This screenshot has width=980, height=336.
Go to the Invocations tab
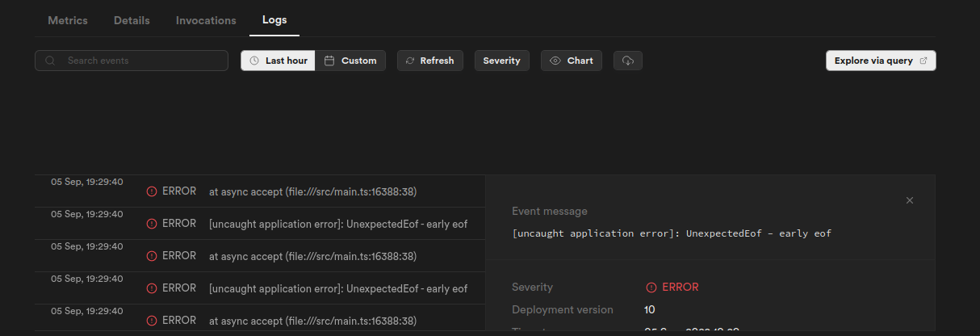(x=206, y=20)
